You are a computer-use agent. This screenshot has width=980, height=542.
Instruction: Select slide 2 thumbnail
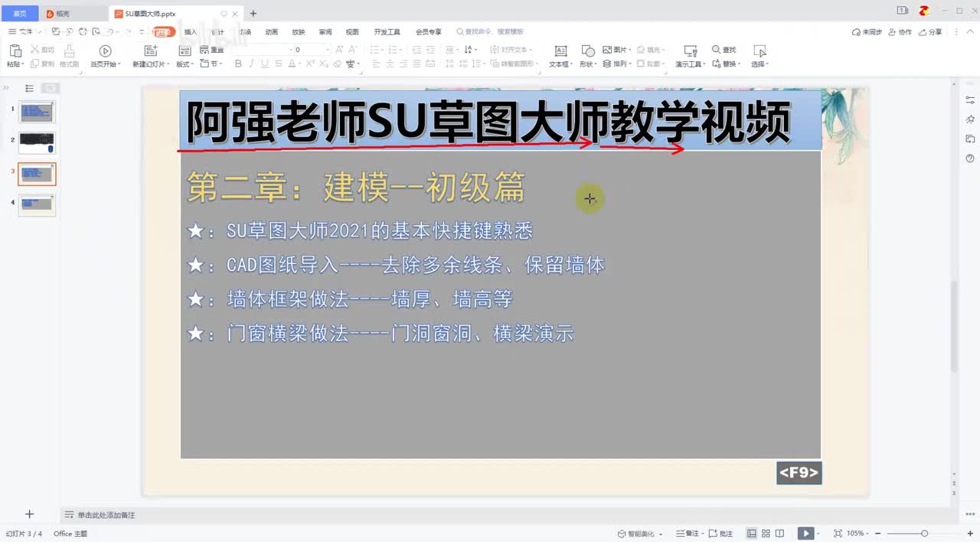click(x=37, y=143)
